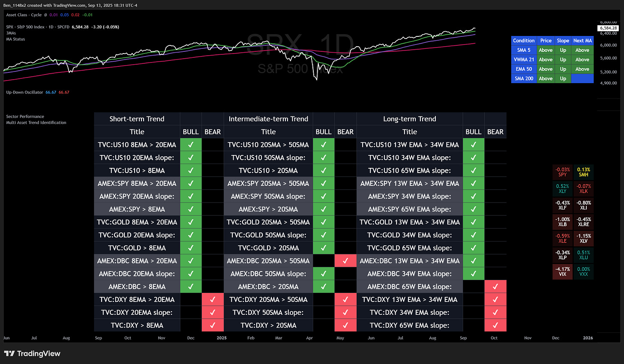Click green check for AMEX:SPY > 20SMA
The height and width of the screenshot is (364, 624).
(324, 209)
